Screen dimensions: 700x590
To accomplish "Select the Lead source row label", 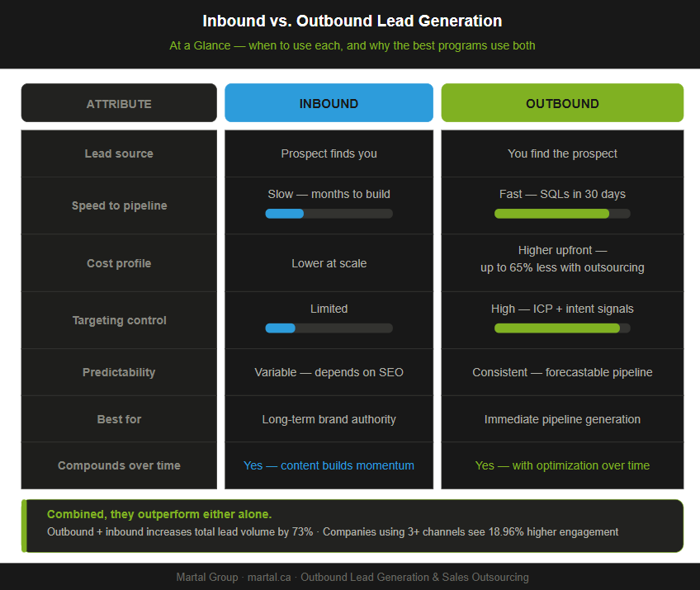I will [x=119, y=153].
